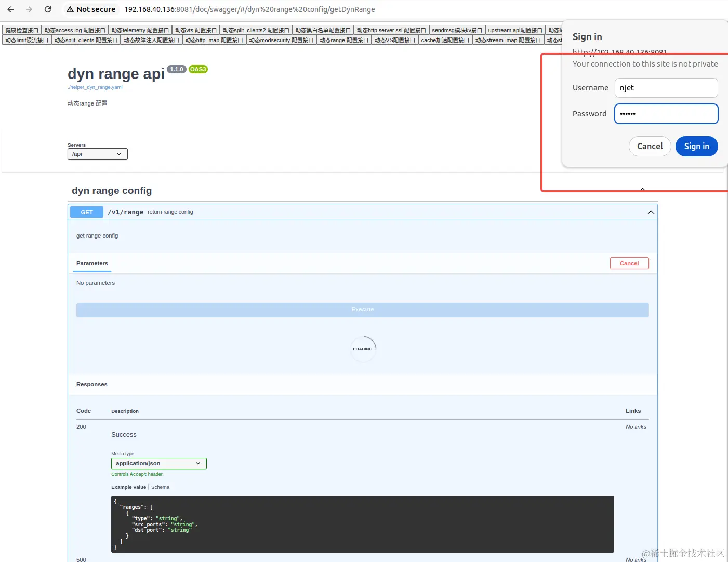Open 动态故障注入配置接口
Image resolution: width=728 pixels, height=562 pixels.
coord(151,40)
